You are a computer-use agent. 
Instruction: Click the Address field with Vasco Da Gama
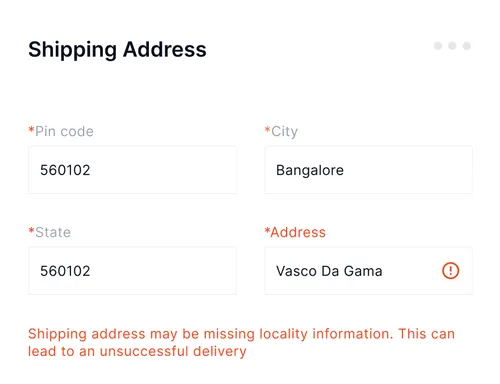coord(368,271)
